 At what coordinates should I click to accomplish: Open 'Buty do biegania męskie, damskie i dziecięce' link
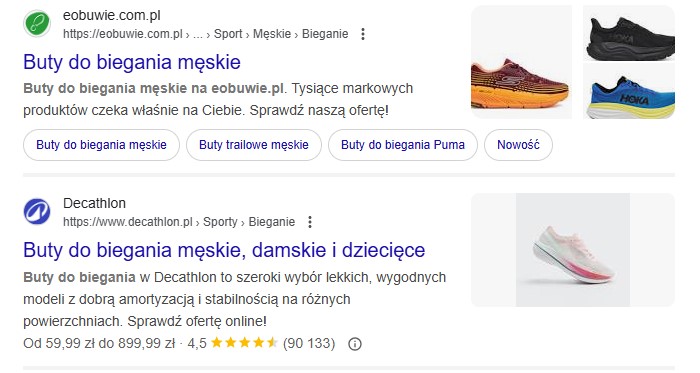pyautogui.click(x=224, y=250)
